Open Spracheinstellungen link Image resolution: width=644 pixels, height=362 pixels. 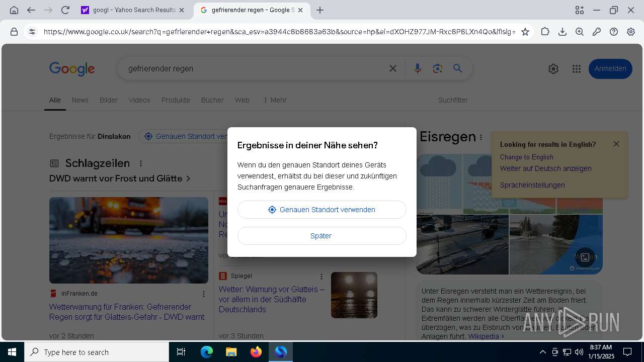(532, 185)
